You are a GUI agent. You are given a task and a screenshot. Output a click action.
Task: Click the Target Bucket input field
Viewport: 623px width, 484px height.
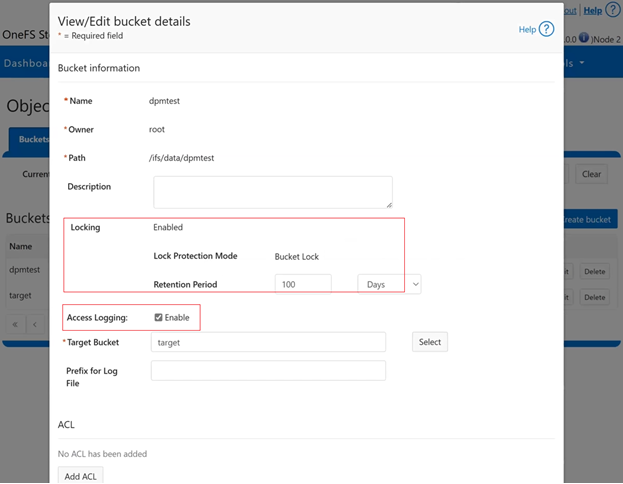268,342
